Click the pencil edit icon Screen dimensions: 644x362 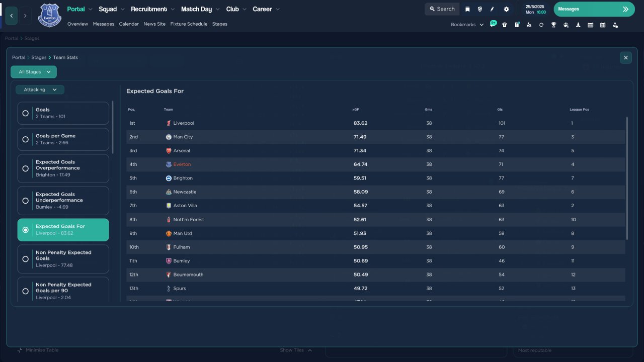tap(492, 9)
